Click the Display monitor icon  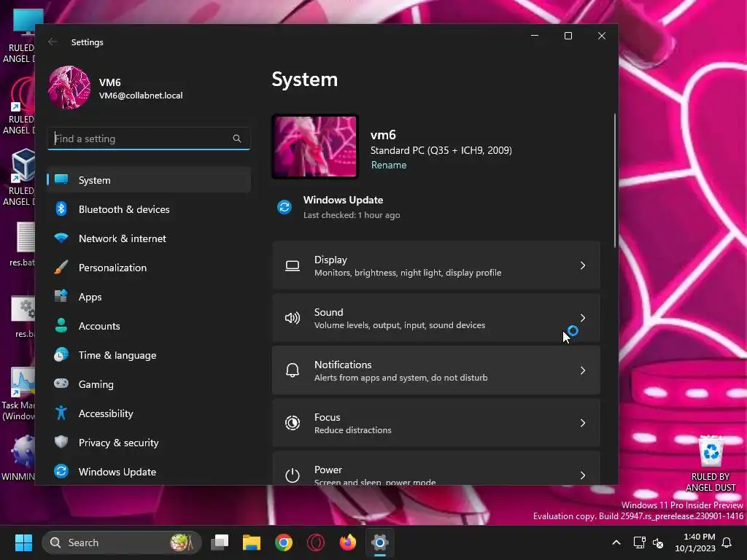[293, 265]
